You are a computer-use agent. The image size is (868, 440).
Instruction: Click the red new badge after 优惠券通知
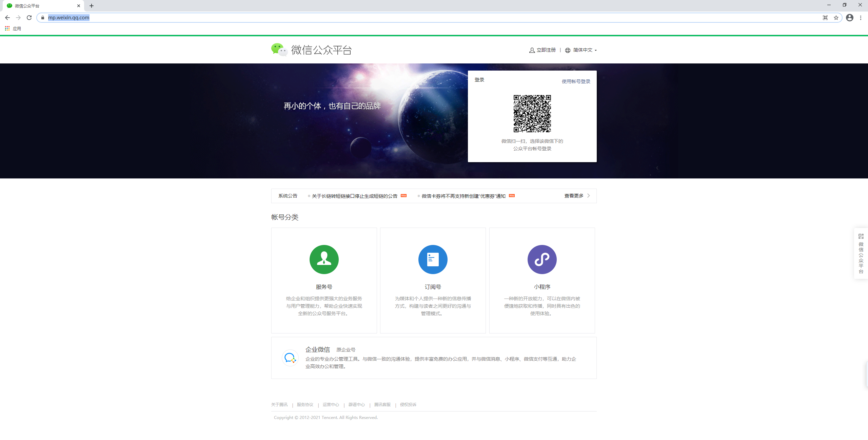pos(512,196)
